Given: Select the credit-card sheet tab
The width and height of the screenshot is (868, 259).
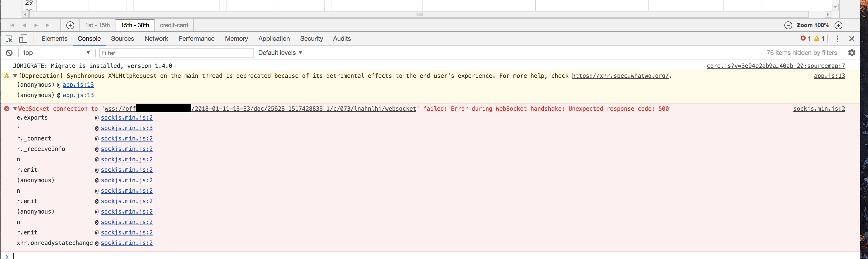Looking at the screenshot, I should [x=174, y=25].
